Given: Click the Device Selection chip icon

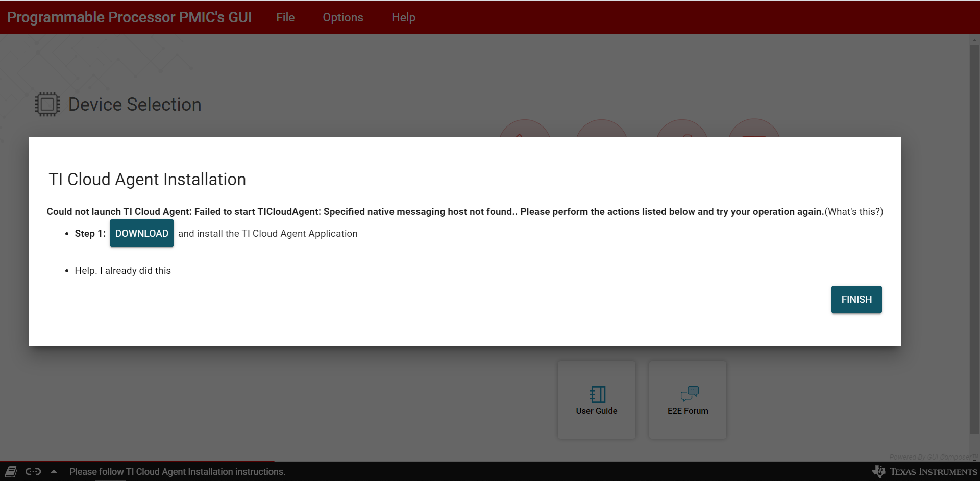Looking at the screenshot, I should 47,104.
